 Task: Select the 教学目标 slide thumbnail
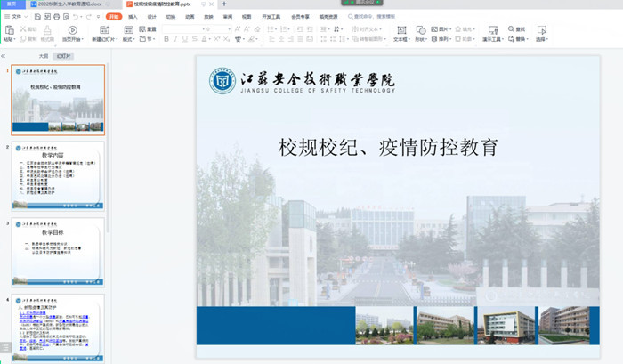(58, 249)
